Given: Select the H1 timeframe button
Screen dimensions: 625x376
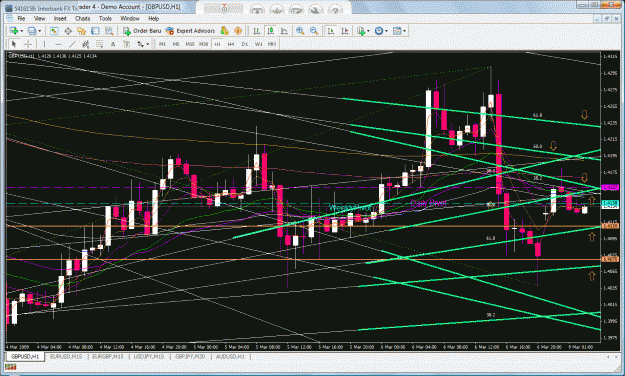Looking at the screenshot, I should [218, 44].
